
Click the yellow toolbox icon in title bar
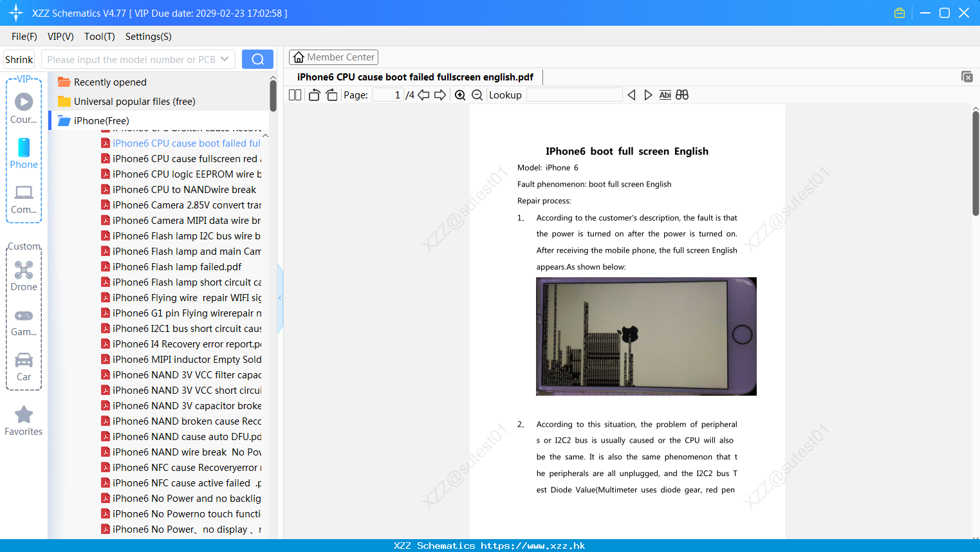[x=900, y=13]
